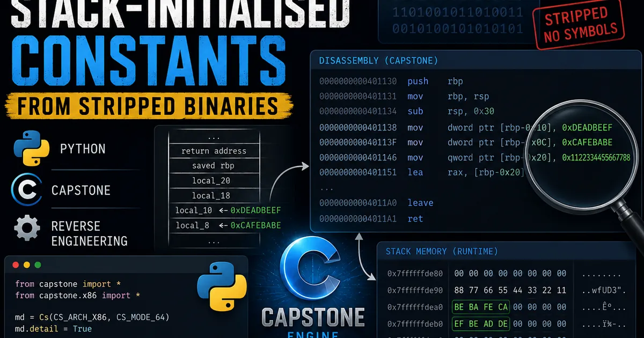Image resolution: width=644 pixels, height=338 pixels.
Task: Click the red dot on the code window
Action: (x=16, y=265)
